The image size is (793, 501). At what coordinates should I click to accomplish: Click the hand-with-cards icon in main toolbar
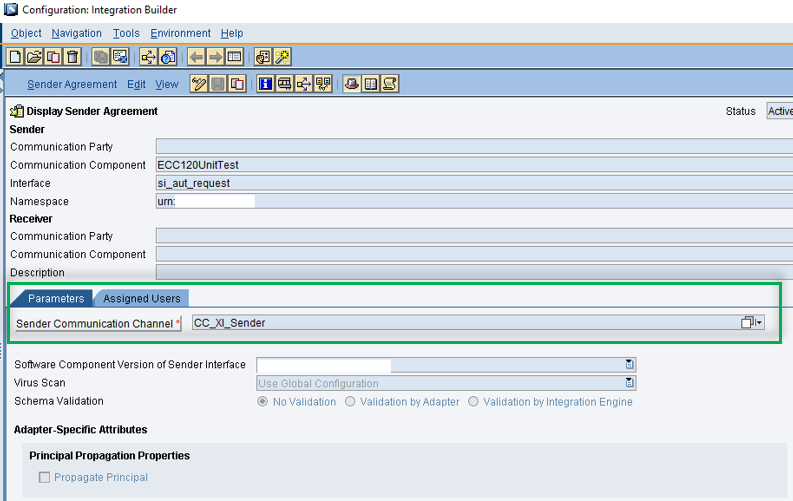click(262, 57)
